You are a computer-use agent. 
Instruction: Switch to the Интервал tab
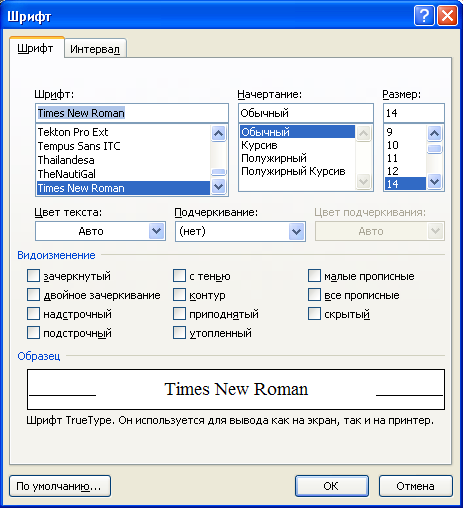click(95, 49)
